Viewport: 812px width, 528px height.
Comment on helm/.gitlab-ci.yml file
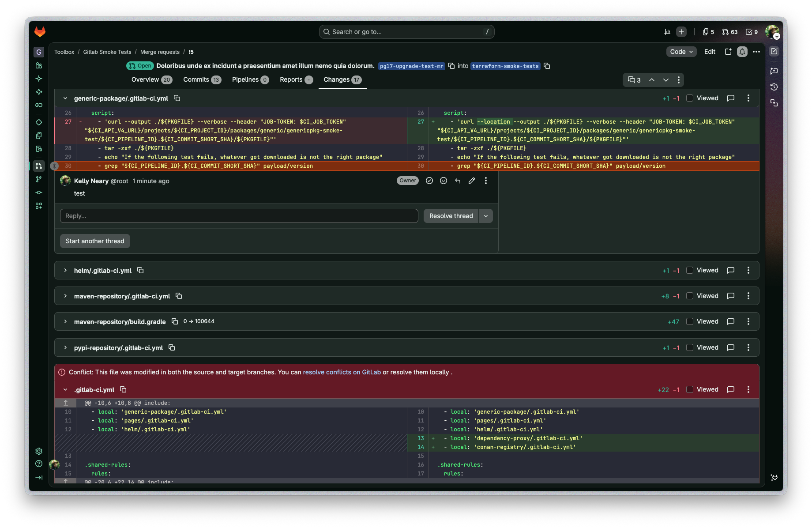pos(731,270)
